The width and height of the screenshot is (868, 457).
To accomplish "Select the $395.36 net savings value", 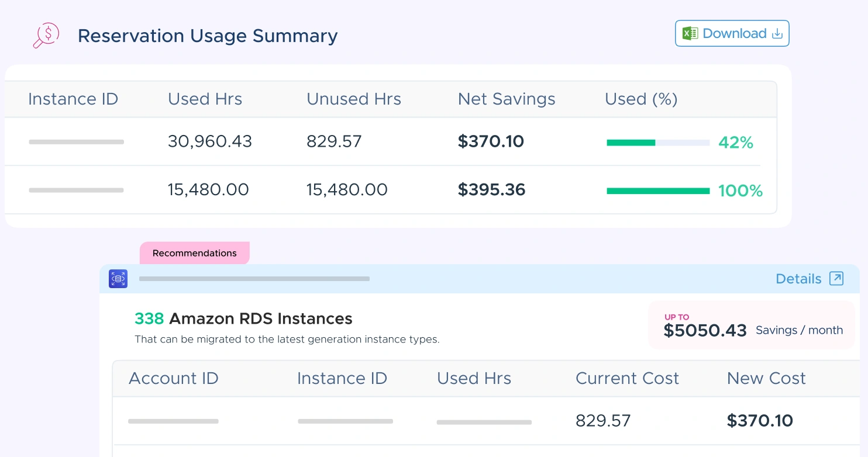I will (491, 190).
